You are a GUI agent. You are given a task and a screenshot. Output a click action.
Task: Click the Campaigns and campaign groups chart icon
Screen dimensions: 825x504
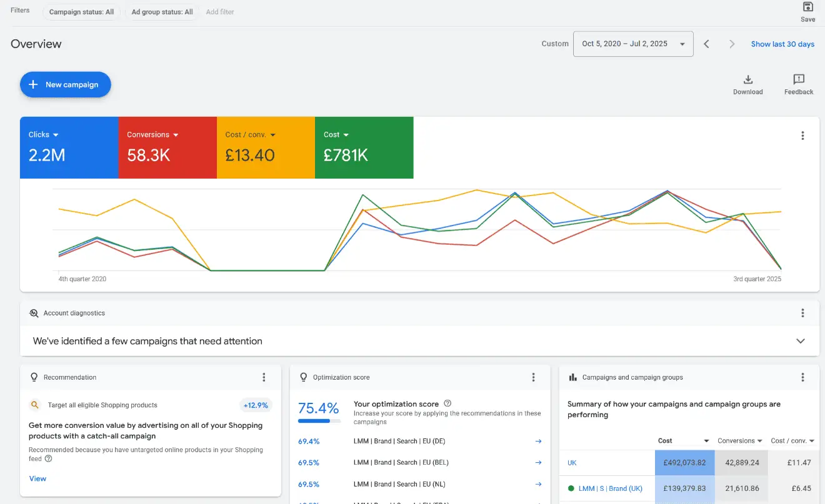(x=572, y=377)
